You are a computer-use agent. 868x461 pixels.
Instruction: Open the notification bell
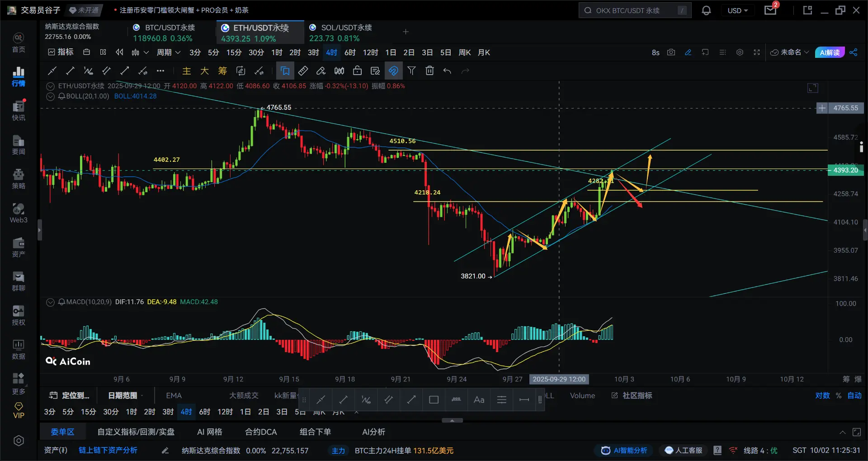point(706,10)
